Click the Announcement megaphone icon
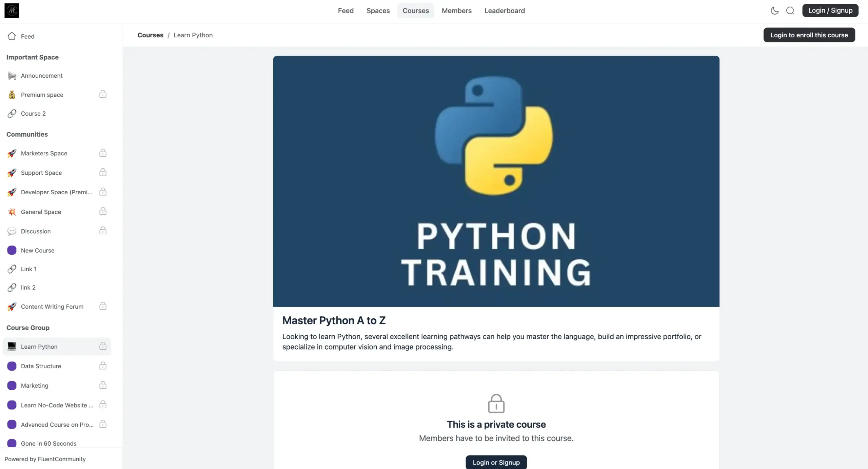868x469 pixels. tap(12, 76)
